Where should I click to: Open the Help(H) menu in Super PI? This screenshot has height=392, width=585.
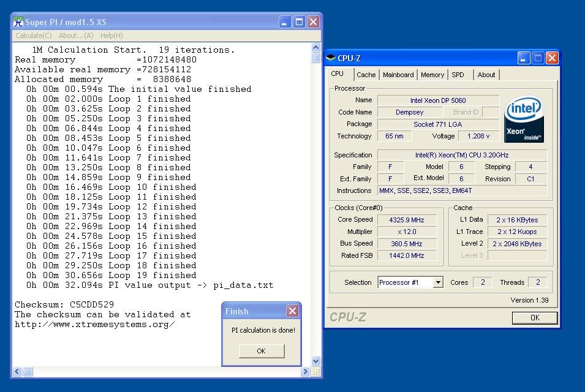(x=111, y=36)
